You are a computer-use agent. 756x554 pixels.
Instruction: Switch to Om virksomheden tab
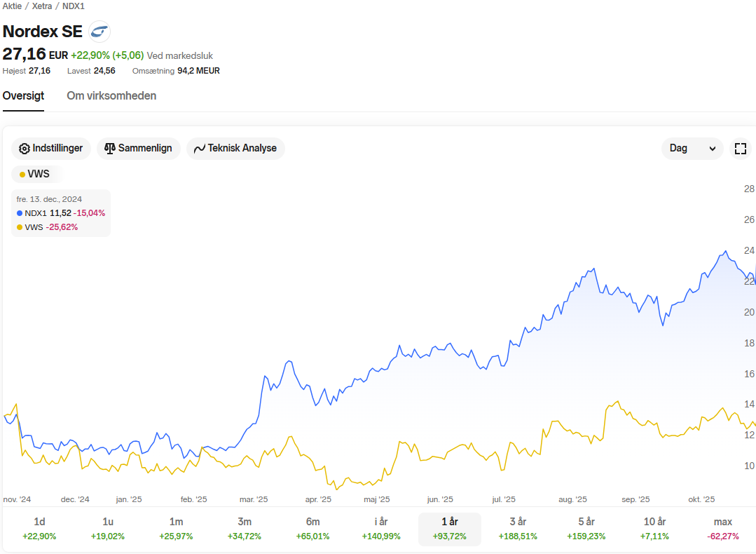tap(111, 95)
